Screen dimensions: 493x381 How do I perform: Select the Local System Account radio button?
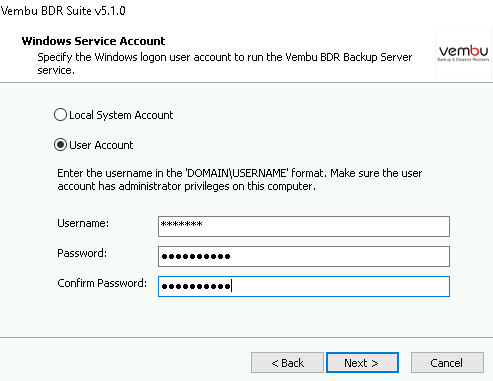[60, 115]
